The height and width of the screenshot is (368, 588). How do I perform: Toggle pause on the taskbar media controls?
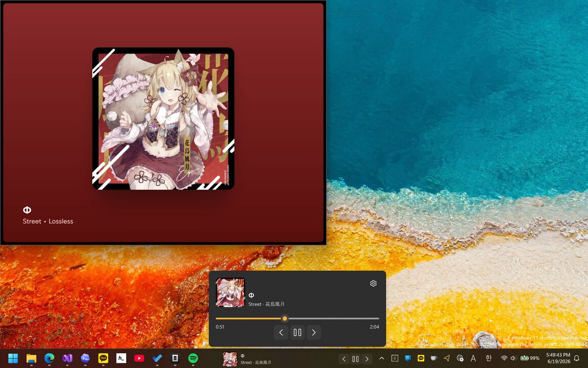355,359
